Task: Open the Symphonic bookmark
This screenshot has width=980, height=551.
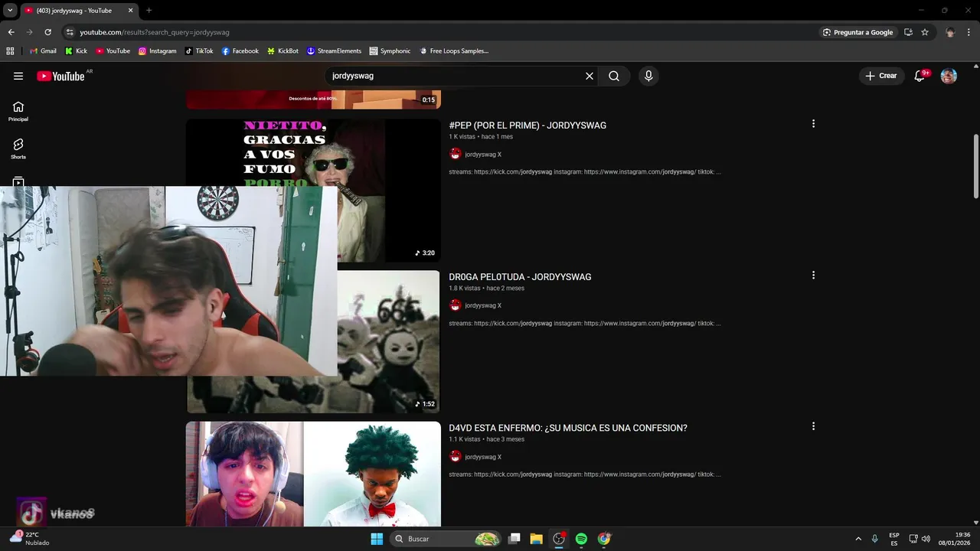Action: click(x=390, y=51)
